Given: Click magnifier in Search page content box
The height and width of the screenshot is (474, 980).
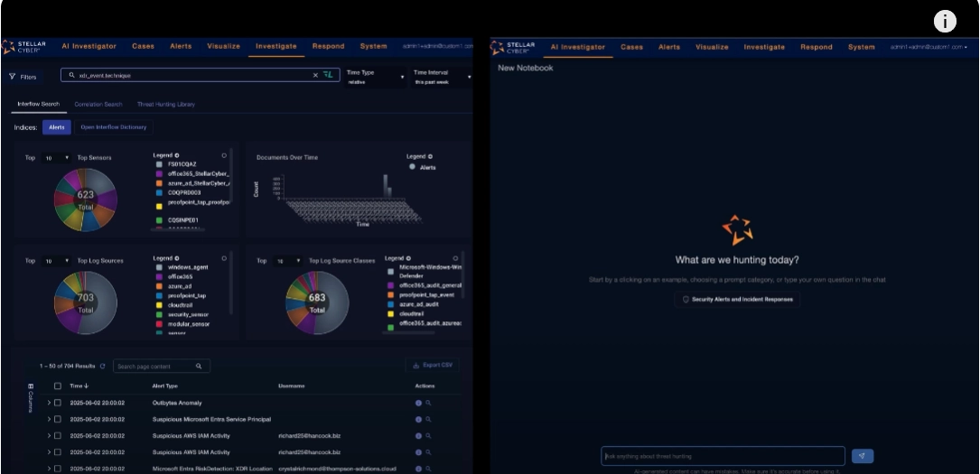Looking at the screenshot, I should 199,366.
